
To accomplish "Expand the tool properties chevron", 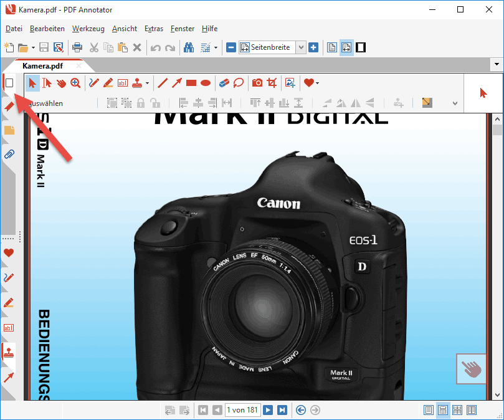I will [x=455, y=103].
